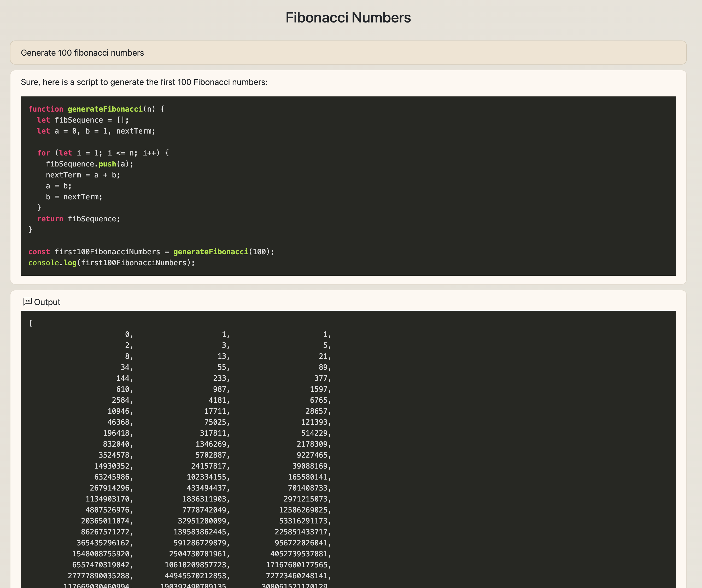Click the console.log statement line
Image resolution: width=702 pixels, height=588 pixels.
(x=112, y=263)
